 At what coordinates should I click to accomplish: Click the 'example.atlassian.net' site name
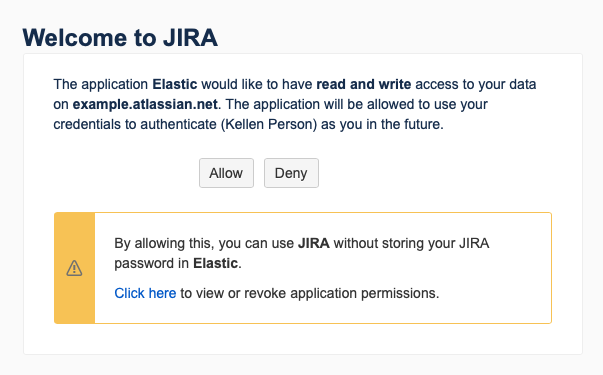click(x=145, y=104)
